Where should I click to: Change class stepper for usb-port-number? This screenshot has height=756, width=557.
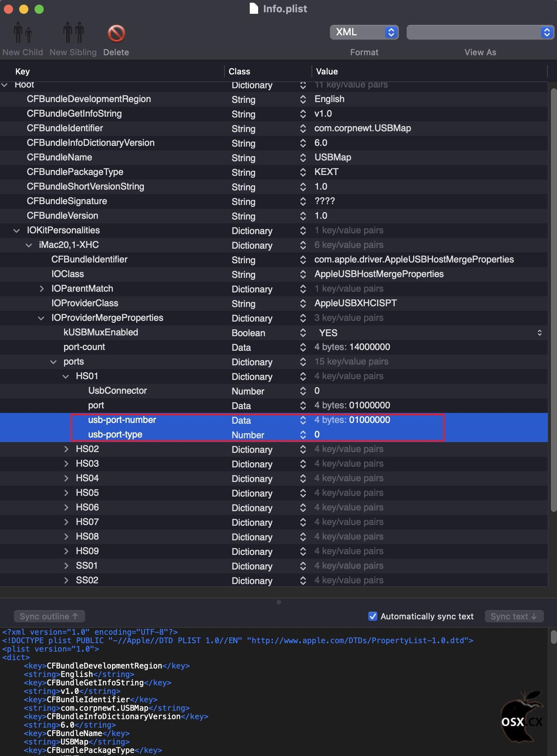point(303,420)
